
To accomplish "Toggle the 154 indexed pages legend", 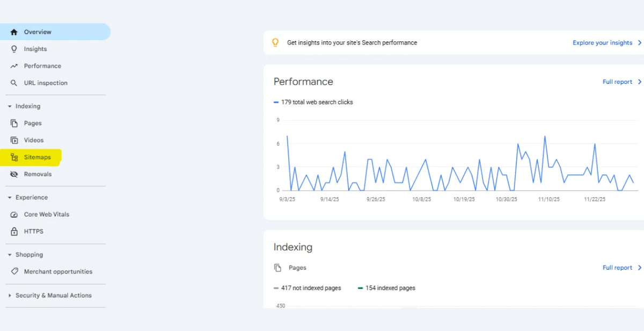I will click(x=385, y=287).
